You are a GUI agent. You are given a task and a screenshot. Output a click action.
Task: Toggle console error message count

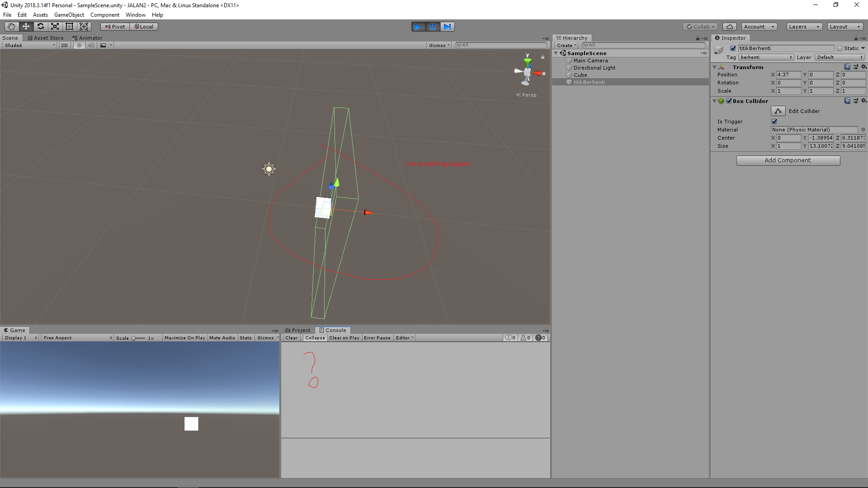pos(541,338)
